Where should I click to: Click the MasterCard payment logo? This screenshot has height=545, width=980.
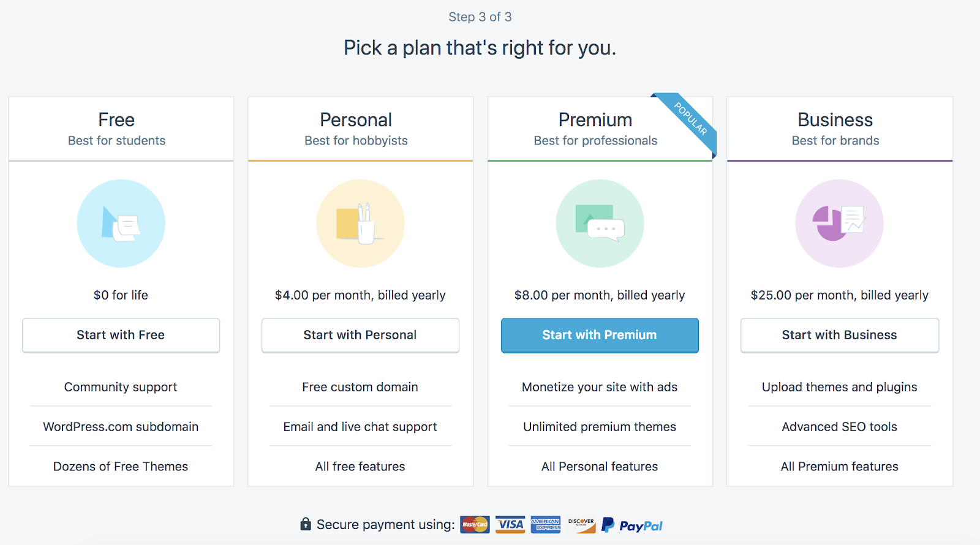pyautogui.click(x=475, y=525)
